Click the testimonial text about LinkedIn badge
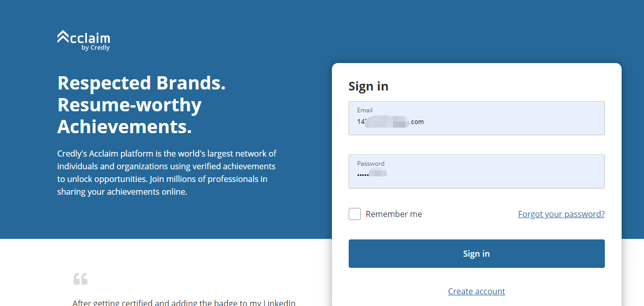 pos(184,303)
